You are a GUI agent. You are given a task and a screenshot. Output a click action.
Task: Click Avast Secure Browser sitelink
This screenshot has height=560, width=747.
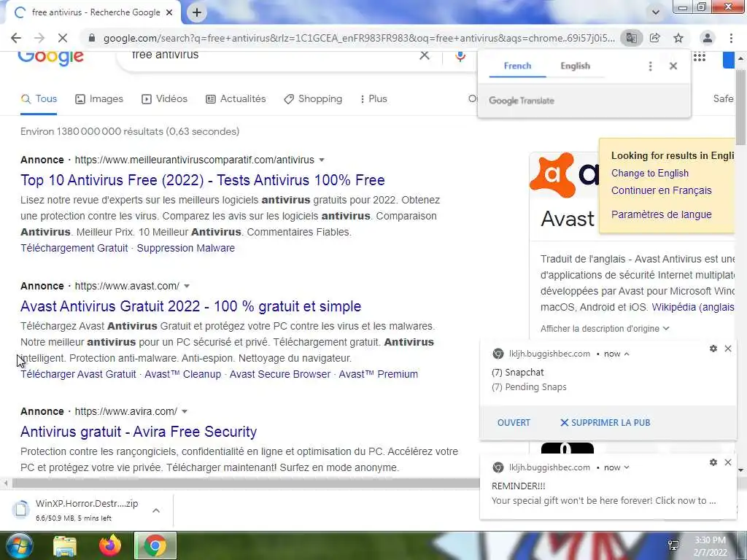point(280,374)
